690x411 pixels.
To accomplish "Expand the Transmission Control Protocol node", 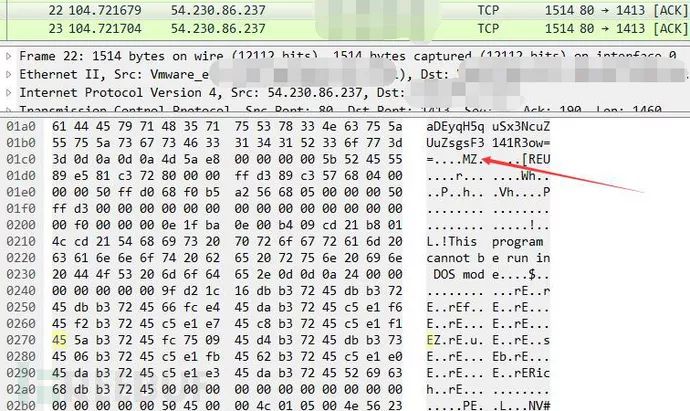I will tap(8, 109).
